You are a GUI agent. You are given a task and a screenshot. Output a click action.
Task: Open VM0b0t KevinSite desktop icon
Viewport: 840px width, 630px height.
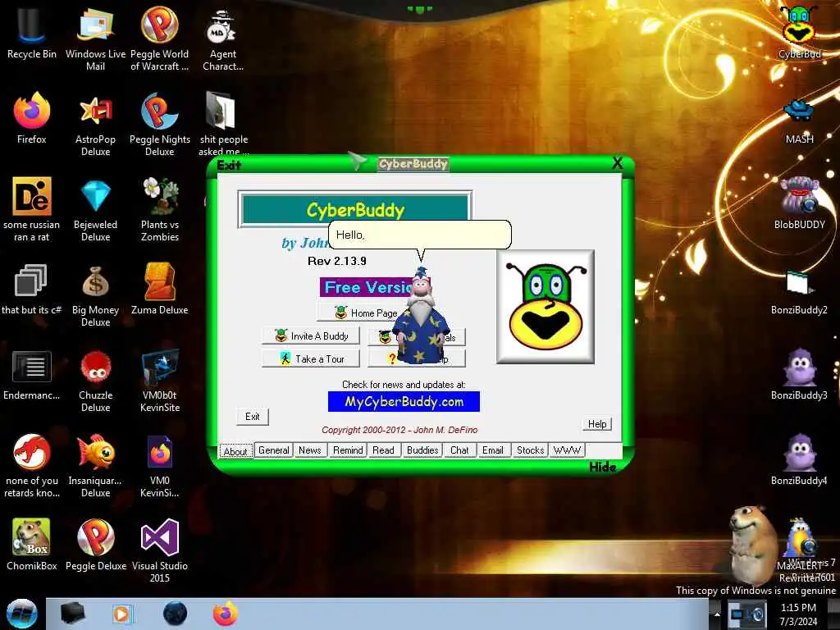click(x=160, y=381)
